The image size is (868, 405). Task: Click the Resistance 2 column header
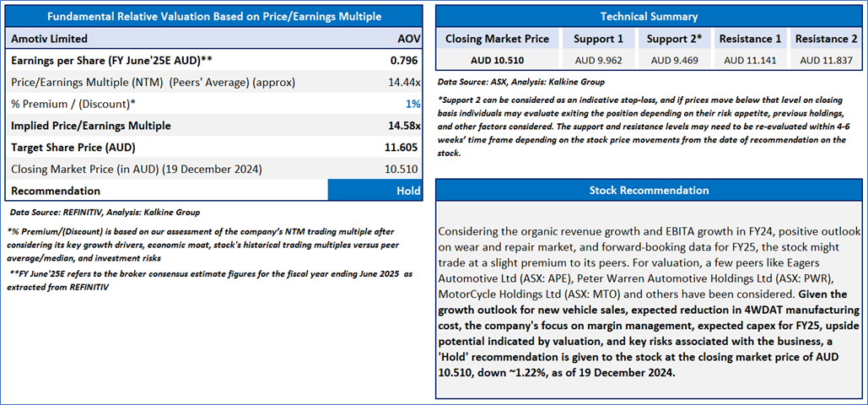click(x=825, y=39)
